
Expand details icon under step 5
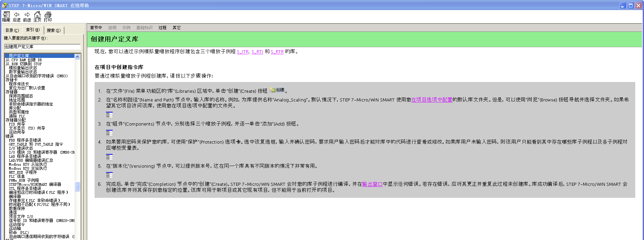[x=109, y=175]
